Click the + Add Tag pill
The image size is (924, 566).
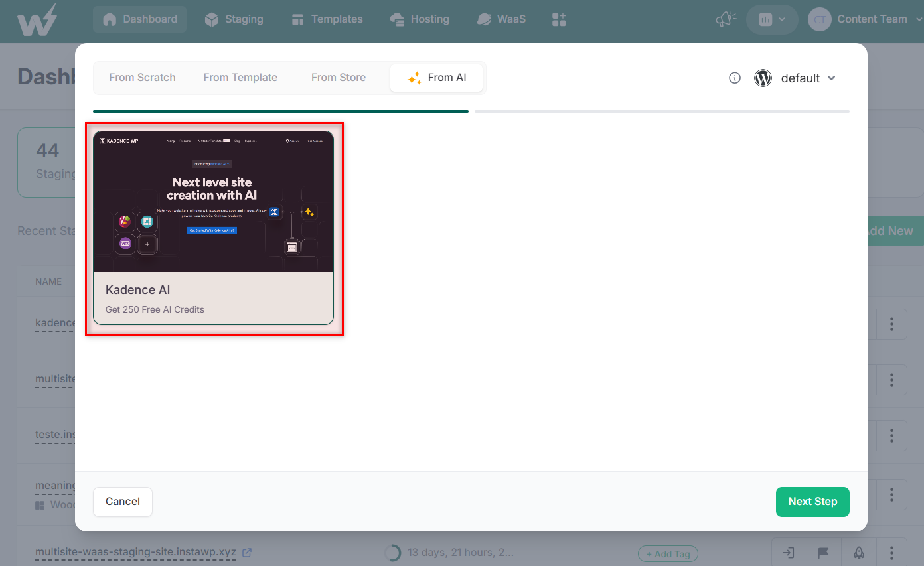(668, 554)
